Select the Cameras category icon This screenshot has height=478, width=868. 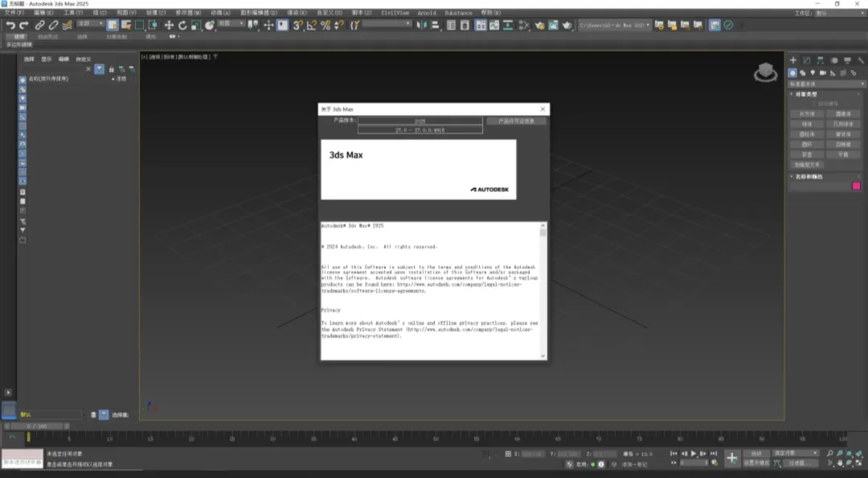tap(823, 73)
